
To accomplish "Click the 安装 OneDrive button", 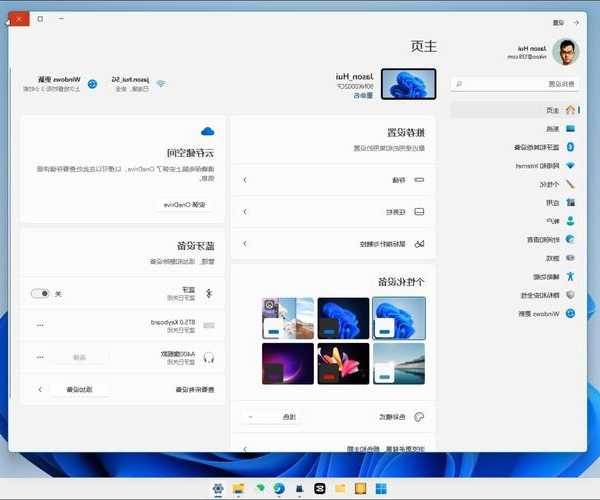I will [186, 205].
